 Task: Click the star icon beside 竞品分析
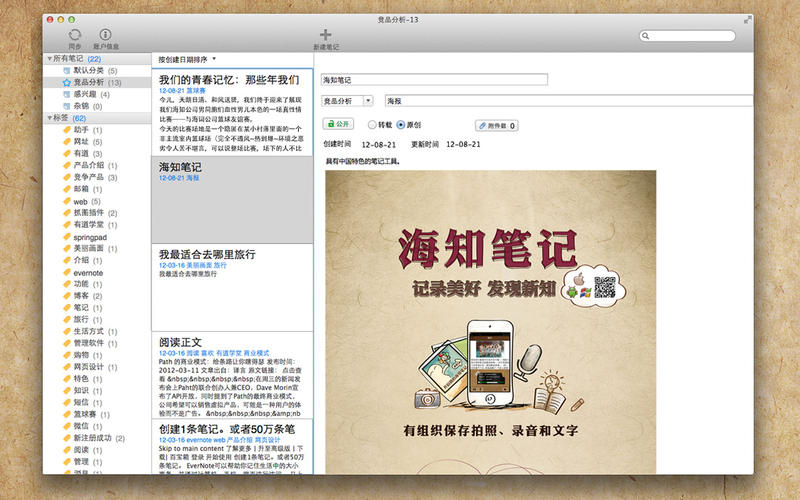pos(66,82)
